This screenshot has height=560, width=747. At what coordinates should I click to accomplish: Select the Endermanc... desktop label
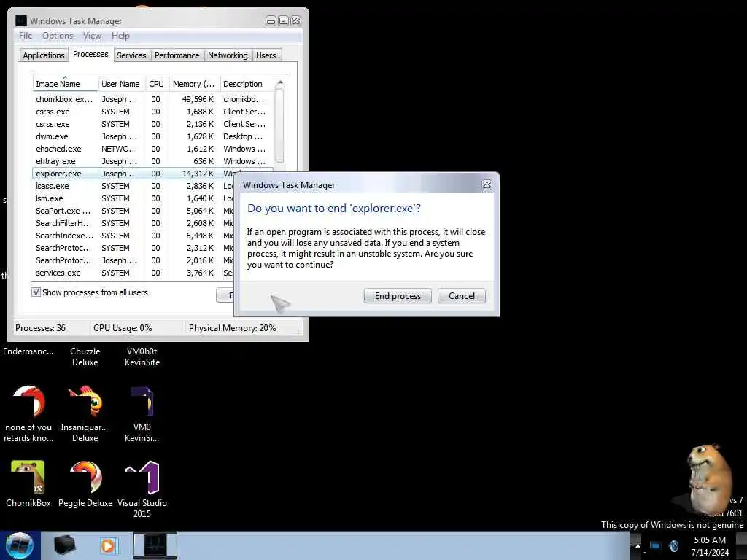point(28,351)
